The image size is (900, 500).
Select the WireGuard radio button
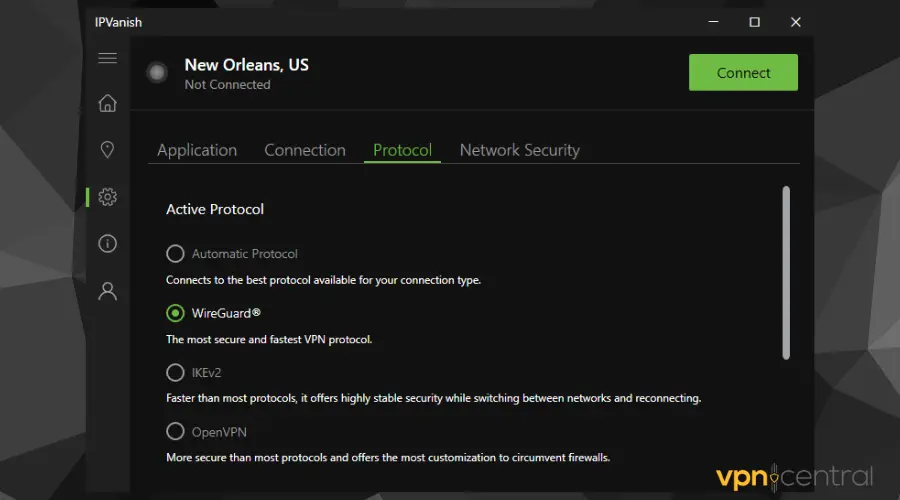tap(176, 313)
